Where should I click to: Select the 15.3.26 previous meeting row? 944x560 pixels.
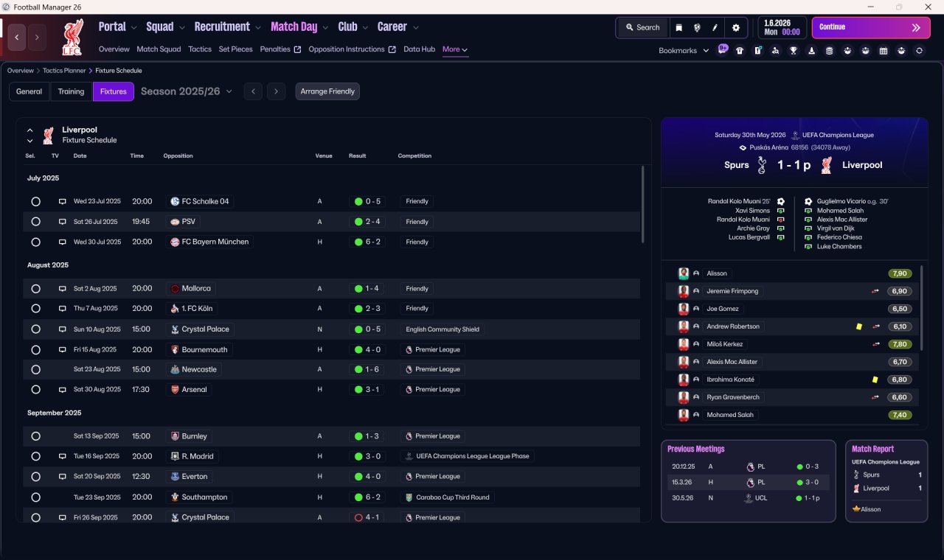749,482
